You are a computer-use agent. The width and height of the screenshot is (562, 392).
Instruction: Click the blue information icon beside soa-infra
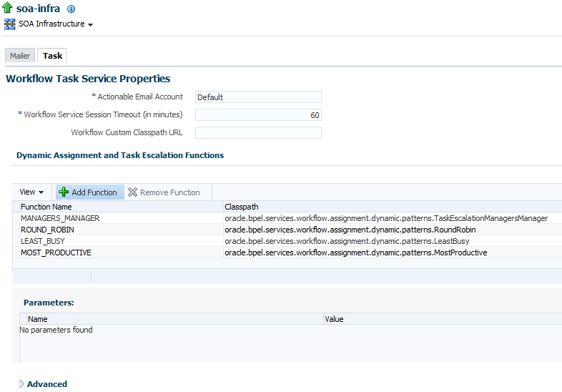pos(72,9)
